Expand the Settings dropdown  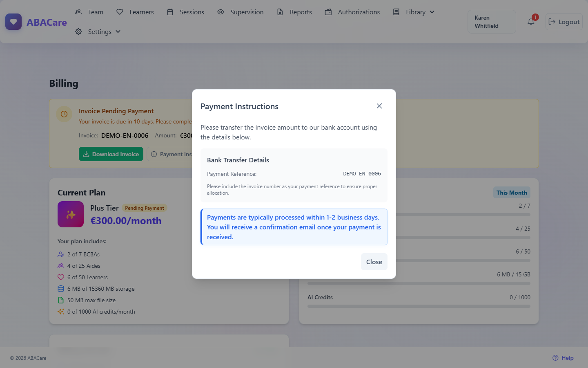pos(98,31)
